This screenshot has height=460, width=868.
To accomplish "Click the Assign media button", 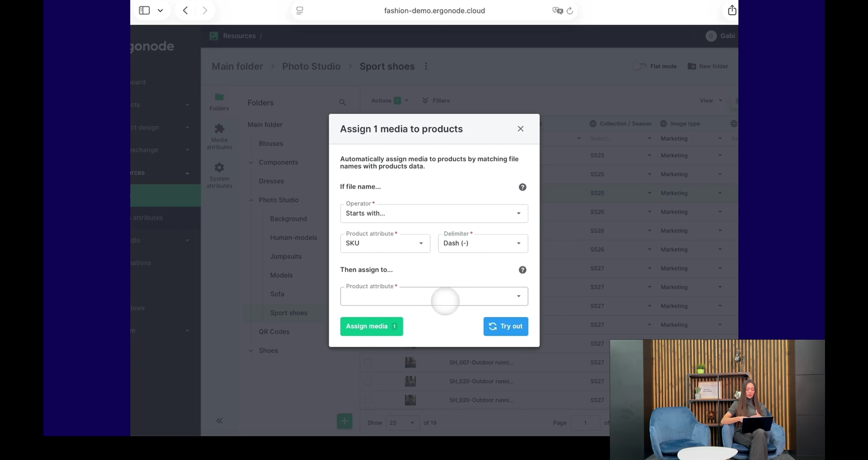I will (371, 326).
